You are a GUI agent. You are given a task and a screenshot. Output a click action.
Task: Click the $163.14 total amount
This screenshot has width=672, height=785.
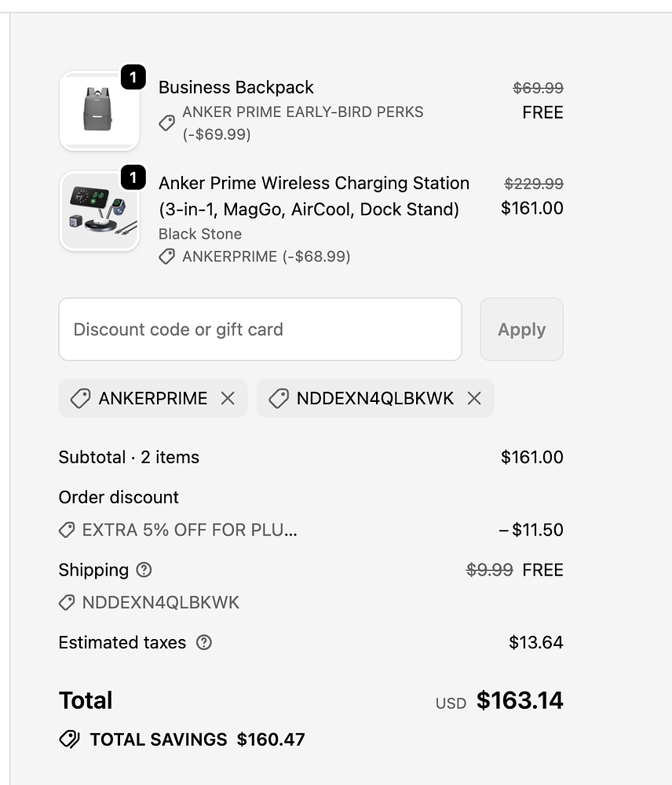520,701
